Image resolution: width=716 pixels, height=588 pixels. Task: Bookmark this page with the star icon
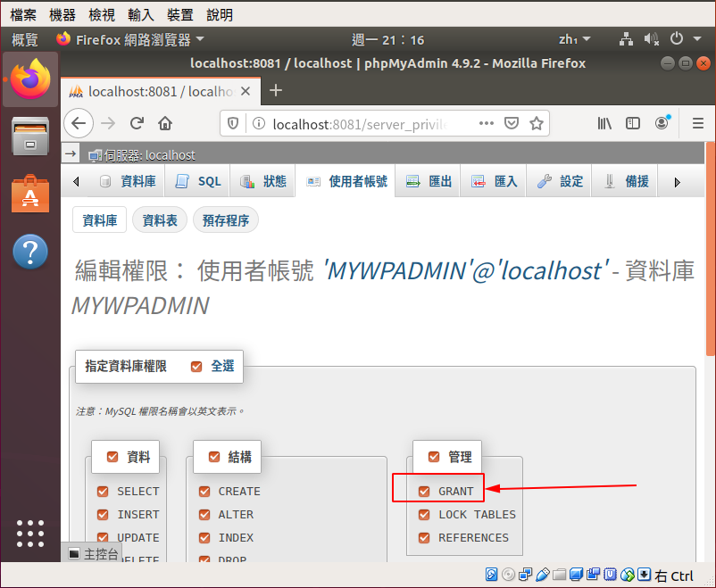[536, 123]
